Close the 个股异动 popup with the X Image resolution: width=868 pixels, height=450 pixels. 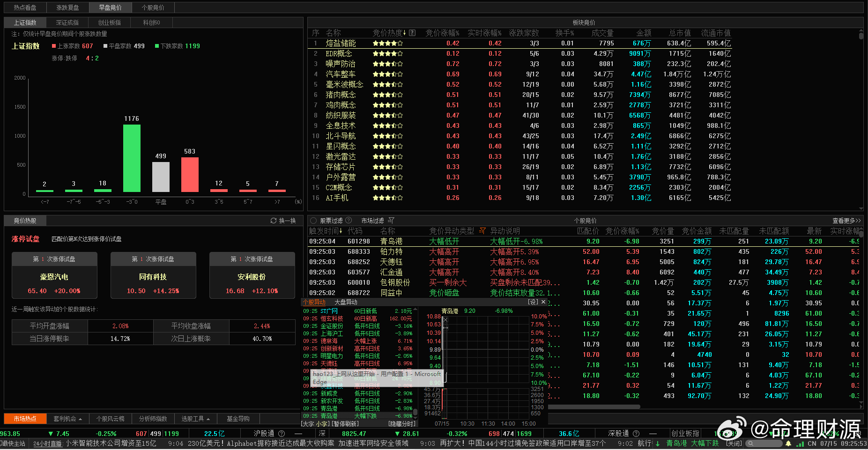click(543, 302)
